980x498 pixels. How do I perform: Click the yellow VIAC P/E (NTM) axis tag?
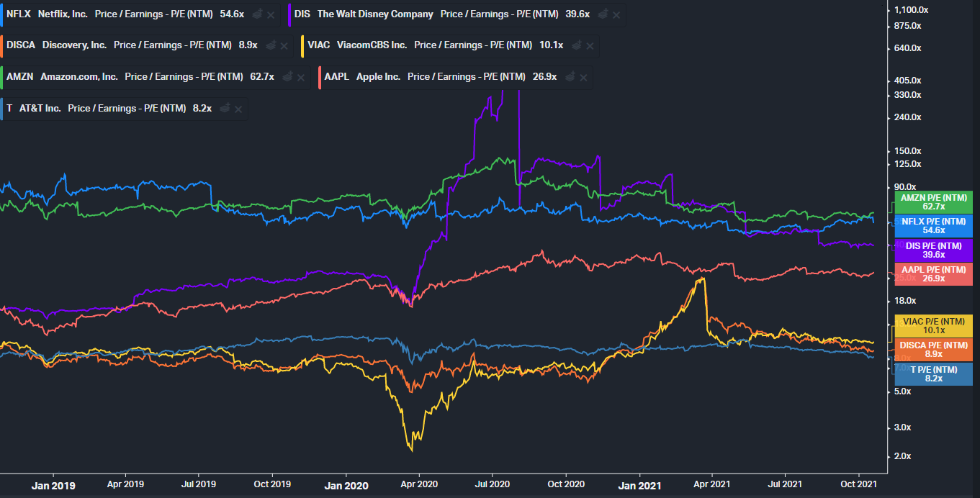933,326
